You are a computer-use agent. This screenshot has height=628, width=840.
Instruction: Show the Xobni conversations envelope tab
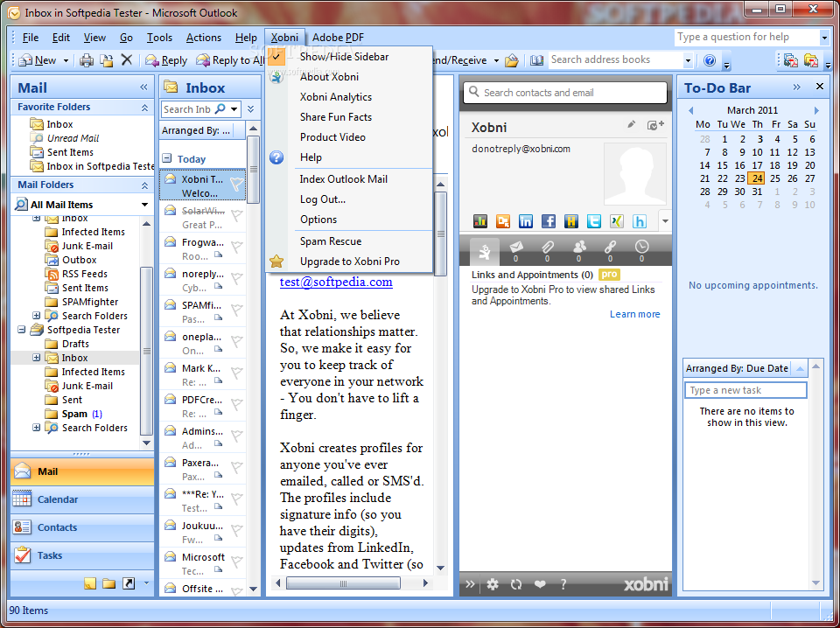(x=516, y=250)
